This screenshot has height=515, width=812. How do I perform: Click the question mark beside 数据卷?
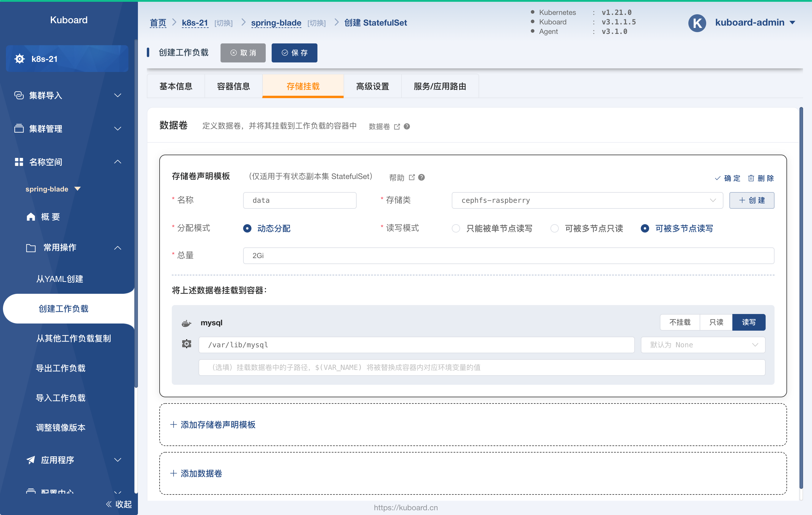pyautogui.click(x=407, y=126)
